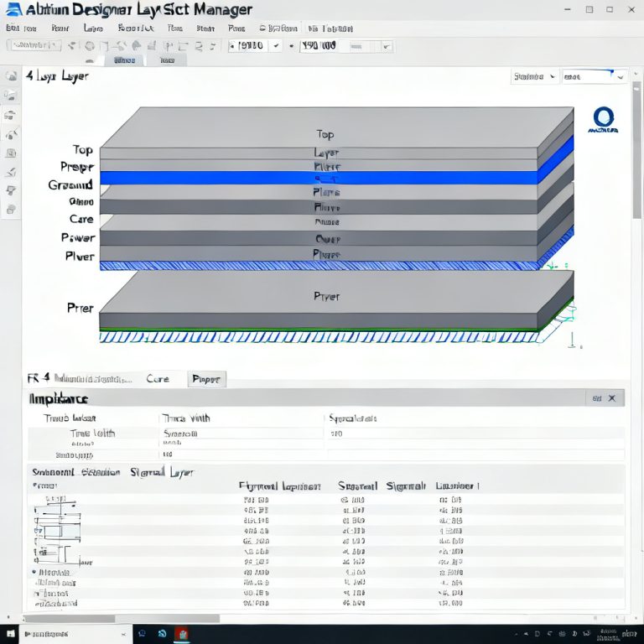Click the 'Time loith' row in the Impedance table
Viewport: 644px width, 644px height.
tap(326, 434)
